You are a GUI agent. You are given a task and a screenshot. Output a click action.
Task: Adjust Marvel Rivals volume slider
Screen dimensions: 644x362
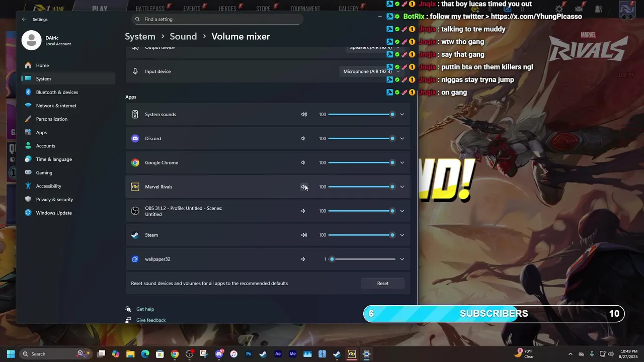(362, 187)
